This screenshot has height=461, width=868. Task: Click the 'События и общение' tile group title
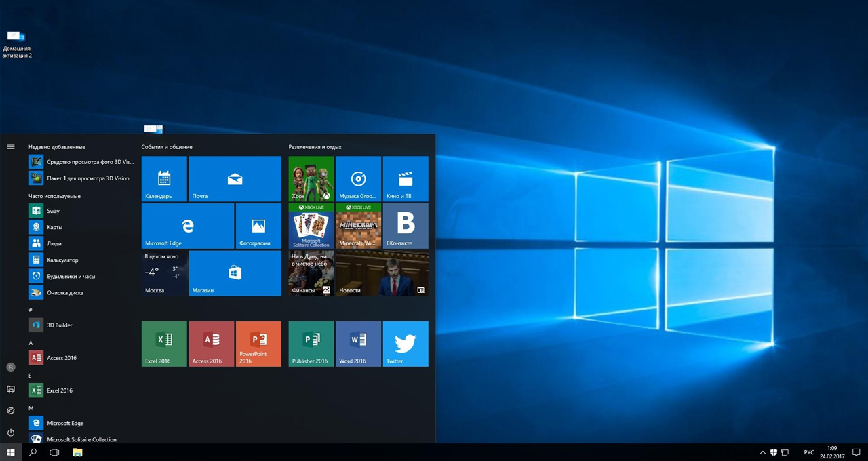[167, 147]
